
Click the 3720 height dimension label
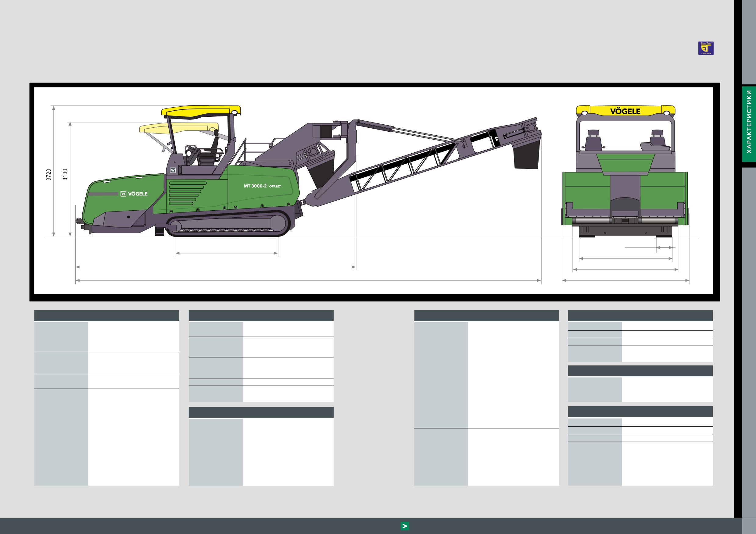(49, 175)
